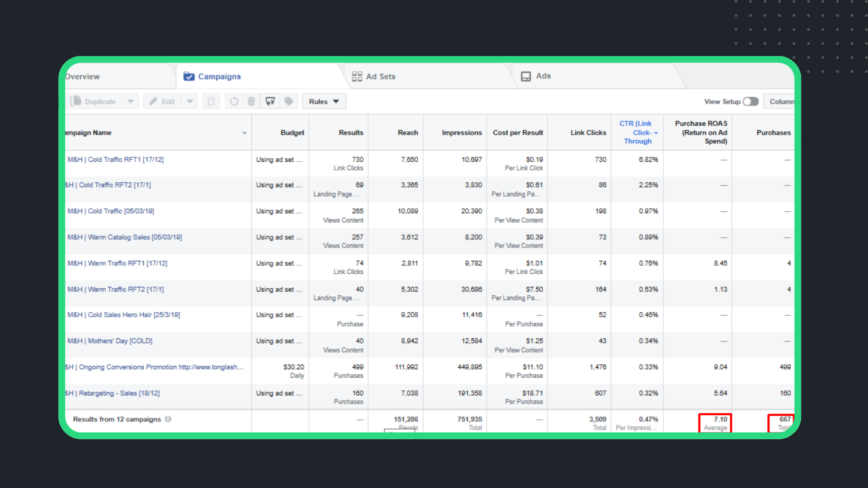
Task: Open the Rules dropdown
Action: point(324,102)
